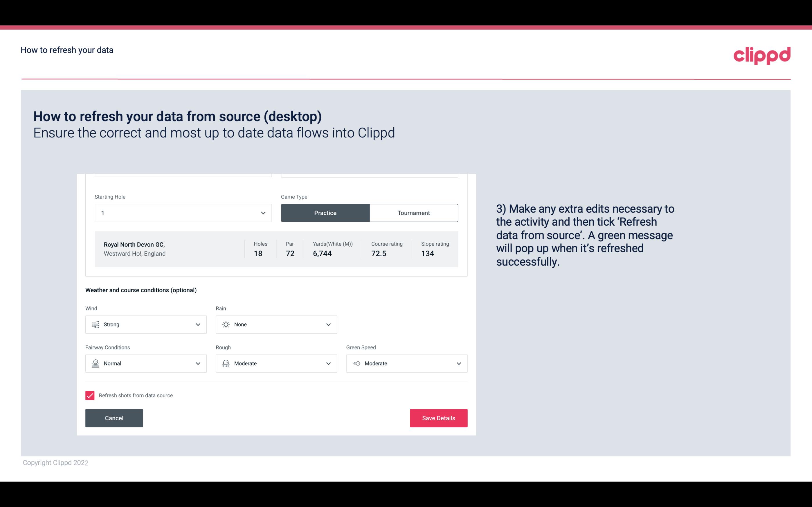Click the Clippd logo in top right

tap(762, 54)
